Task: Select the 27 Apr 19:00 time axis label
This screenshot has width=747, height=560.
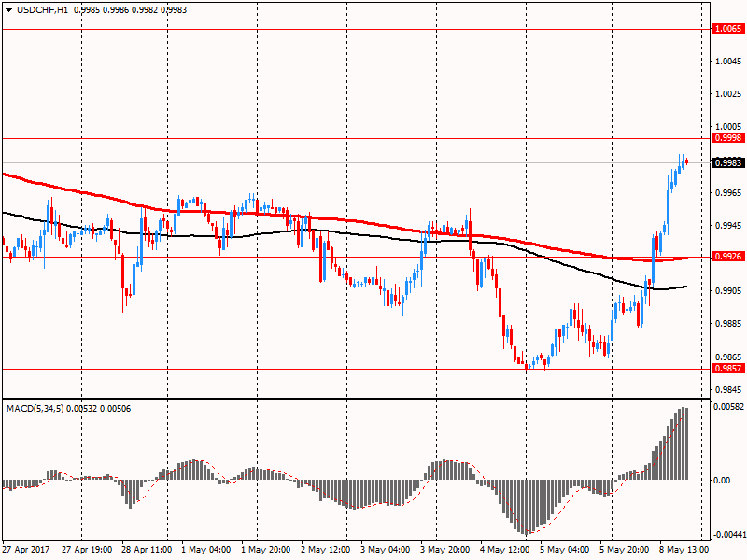Action: (87, 550)
